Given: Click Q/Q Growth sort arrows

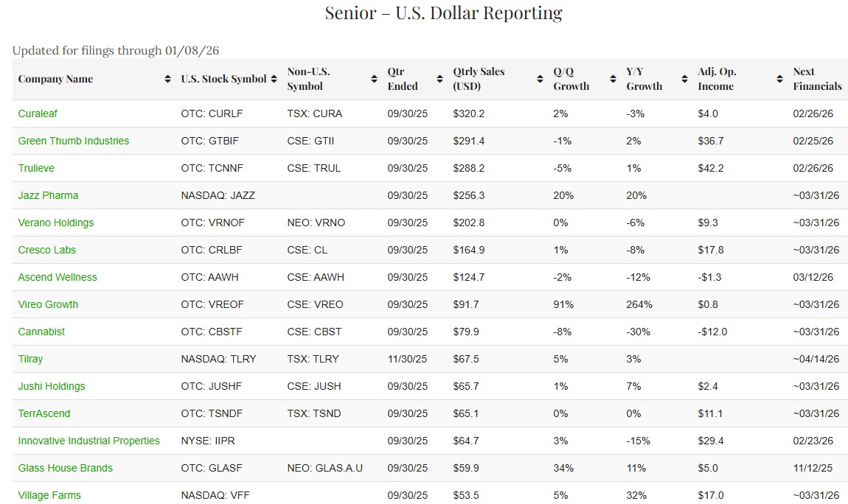Looking at the screenshot, I should pos(612,79).
